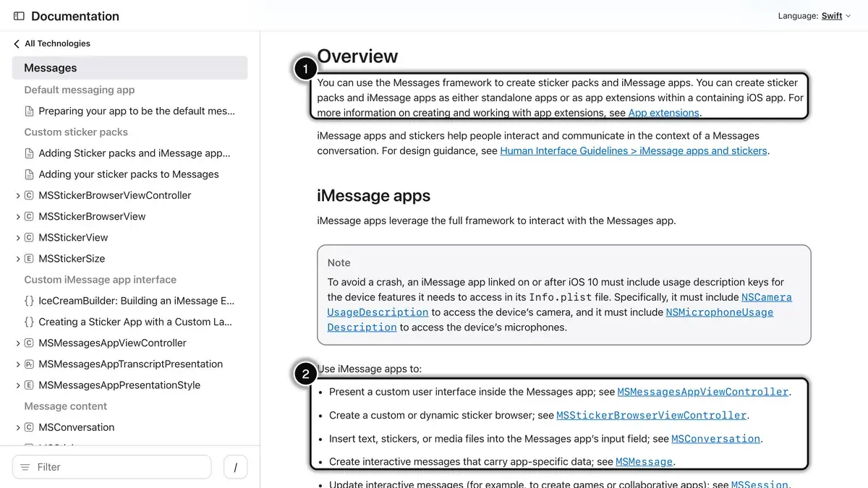The height and width of the screenshot is (488, 868).
Task: Expand sidebar MSMessagesAppViewController tree item
Action: (x=17, y=343)
